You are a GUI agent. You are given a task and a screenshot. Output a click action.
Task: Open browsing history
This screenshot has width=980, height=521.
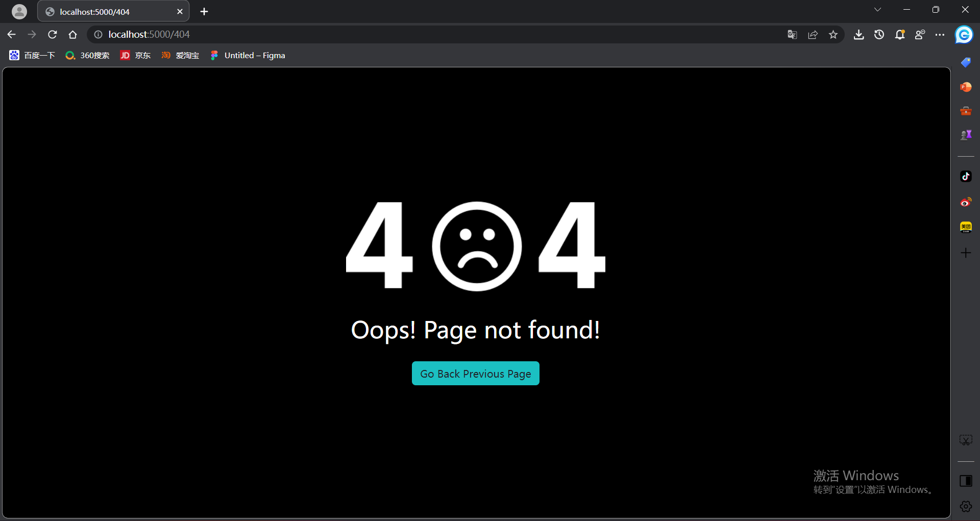pos(879,34)
